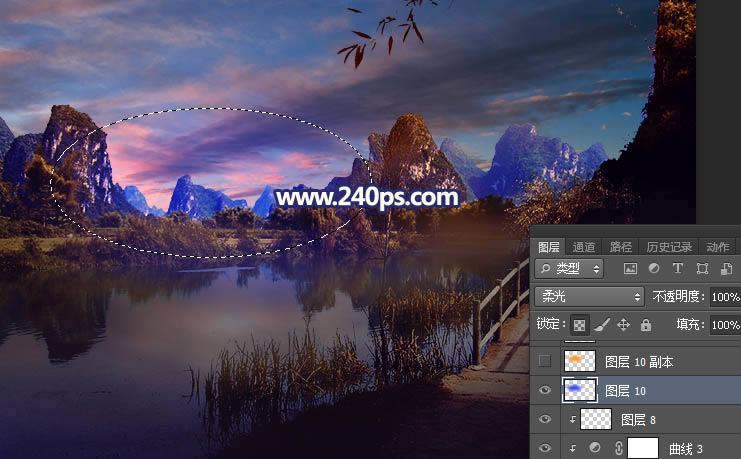The height and width of the screenshot is (459, 741).
Task: Hide the 曲线 3 adjustment layer
Action: point(545,449)
